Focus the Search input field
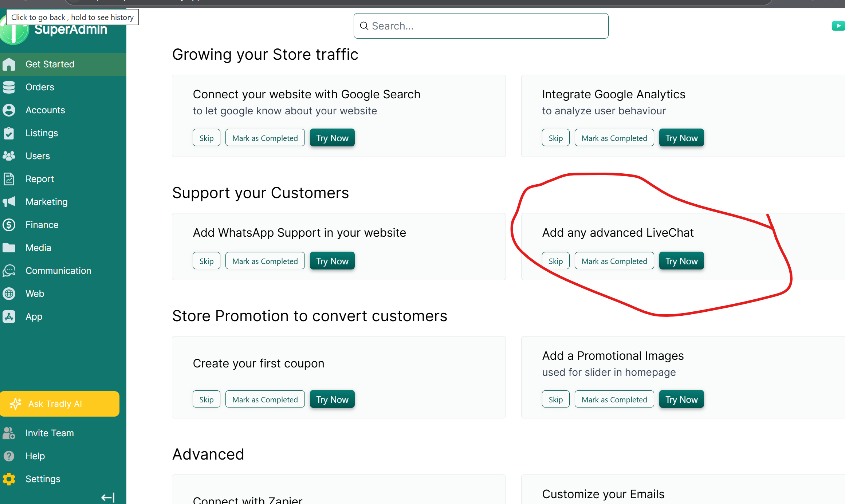This screenshot has height=504, width=845. click(x=481, y=26)
